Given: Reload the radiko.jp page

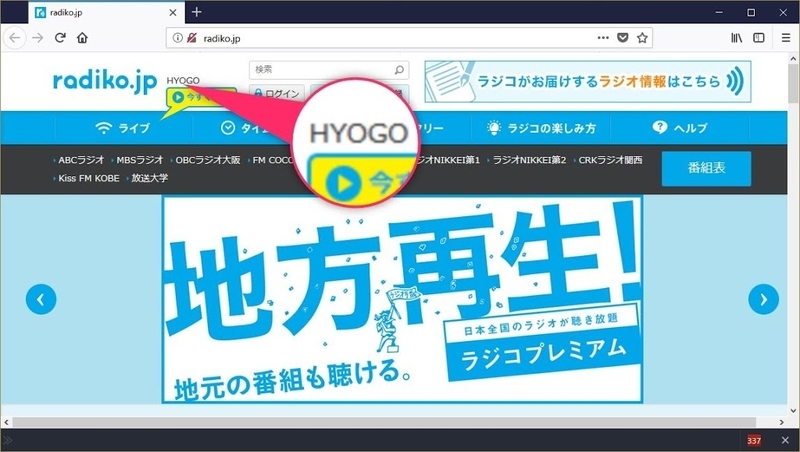Looking at the screenshot, I should [x=60, y=38].
